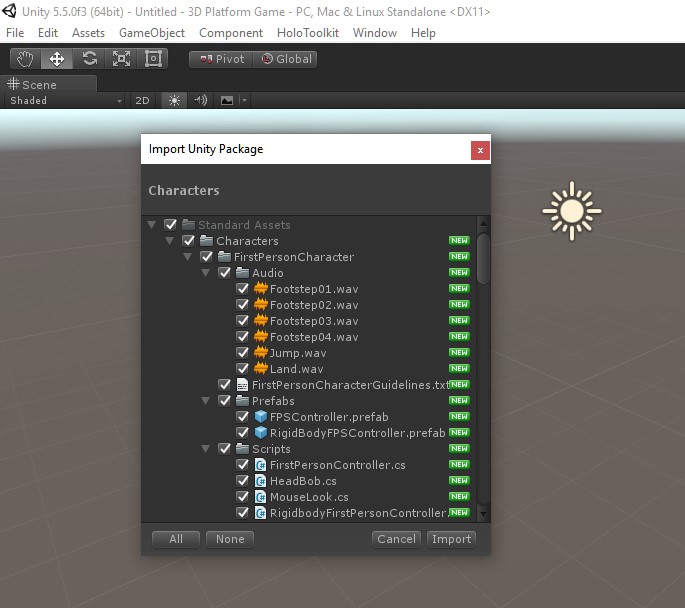The height and width of the screenshot is (608, 685).
Task: Click the None button
Action: click(x=230, y=539)
